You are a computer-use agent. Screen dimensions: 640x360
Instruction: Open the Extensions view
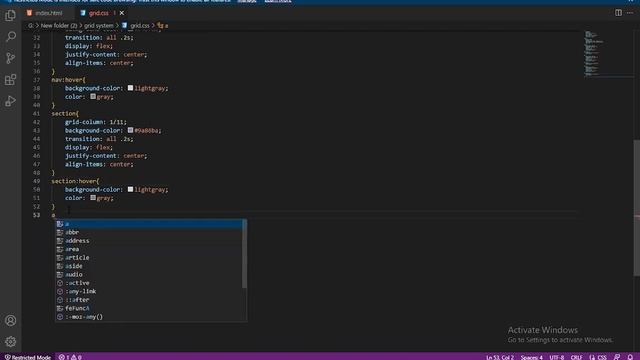pos(11,80)
